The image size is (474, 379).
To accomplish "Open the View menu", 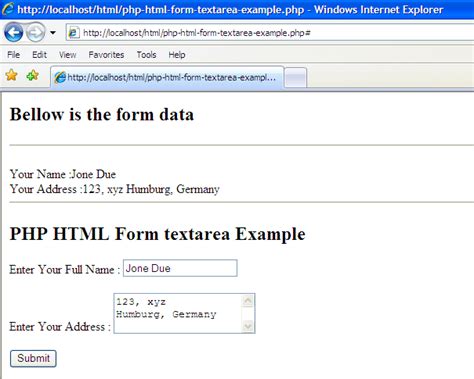I will point(68,55).
